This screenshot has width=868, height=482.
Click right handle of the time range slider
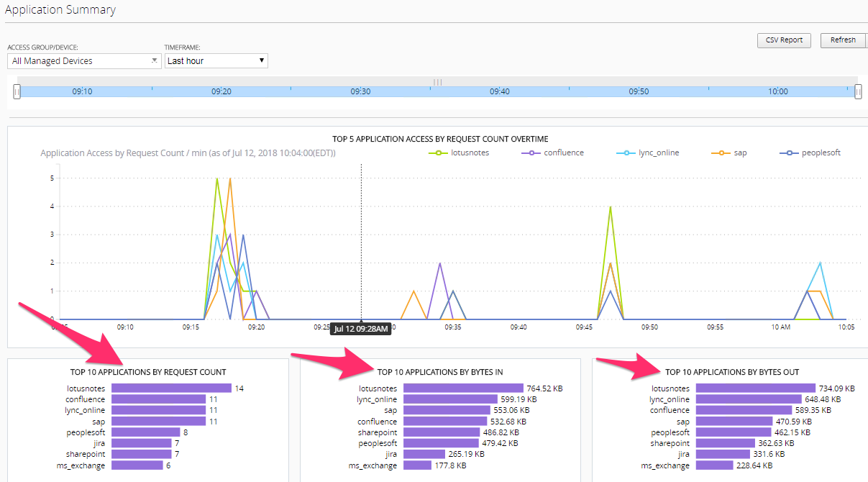pos(858,91)
